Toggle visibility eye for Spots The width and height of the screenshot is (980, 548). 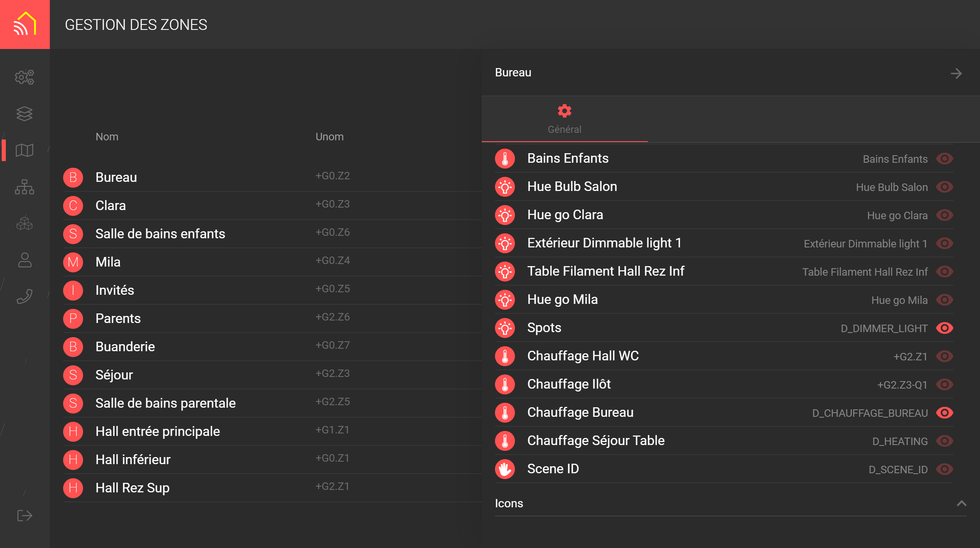pyautogui.click(x=944, y=328)
